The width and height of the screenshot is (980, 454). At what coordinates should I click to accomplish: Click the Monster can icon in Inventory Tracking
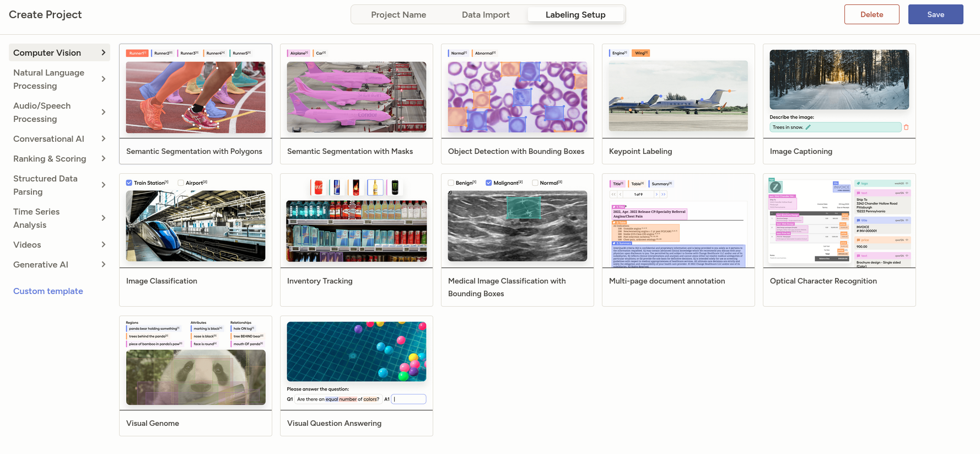coord(395,188)
